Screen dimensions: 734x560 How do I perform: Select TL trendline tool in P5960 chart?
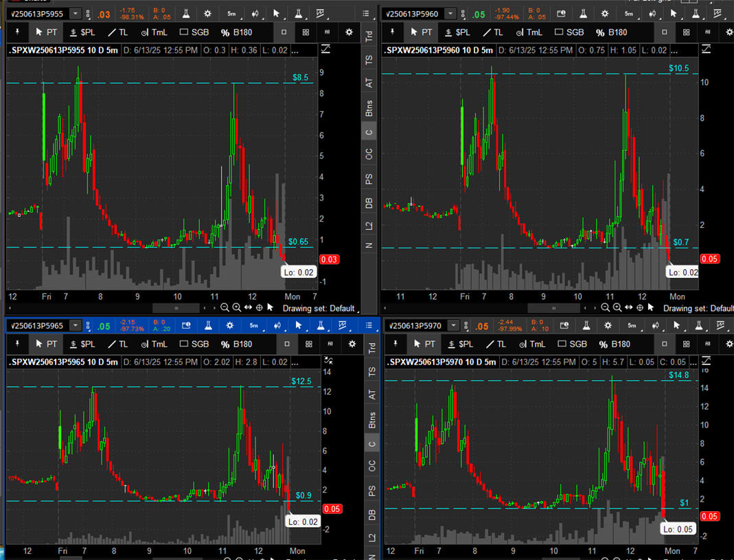[x=492, y=32]
